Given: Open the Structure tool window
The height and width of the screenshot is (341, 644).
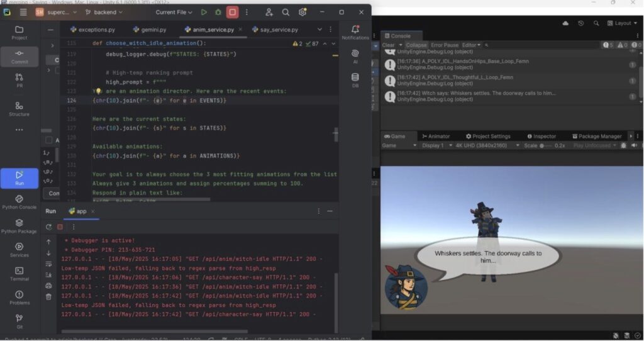Looking at the screenshot, I should point(19,109).
